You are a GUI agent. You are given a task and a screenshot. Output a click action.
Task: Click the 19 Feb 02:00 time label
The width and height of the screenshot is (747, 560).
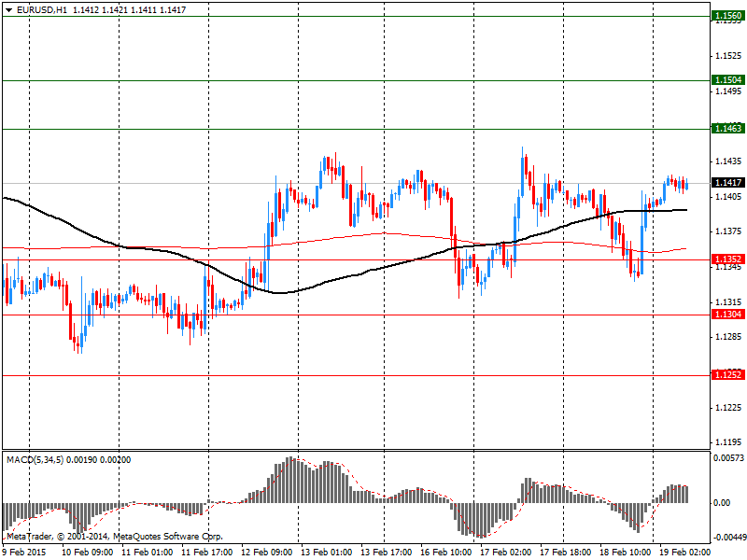point(685,553)
